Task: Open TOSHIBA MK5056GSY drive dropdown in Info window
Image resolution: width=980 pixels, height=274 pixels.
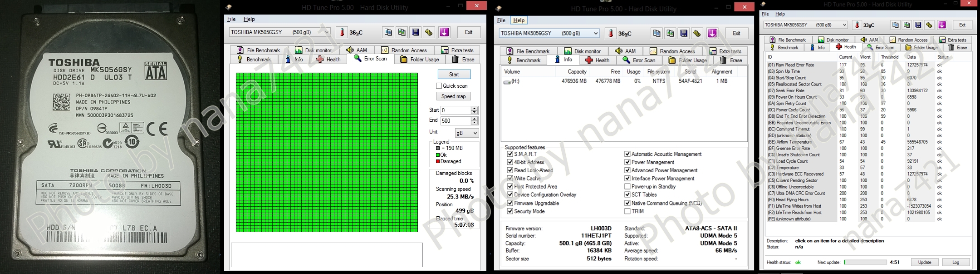Action: click(x=549, y=33)
